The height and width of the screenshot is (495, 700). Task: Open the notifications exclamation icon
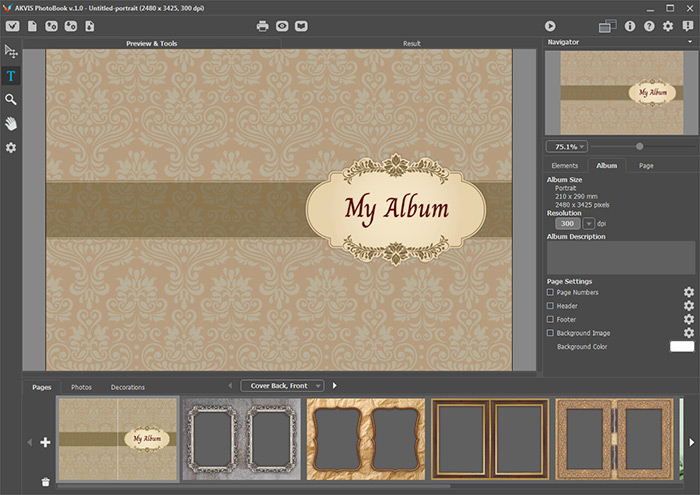(x=688, y=26)
